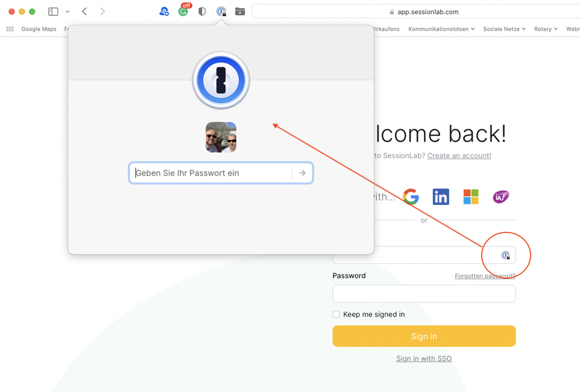Toggle the Safari sidebar button

coord(53,12)
